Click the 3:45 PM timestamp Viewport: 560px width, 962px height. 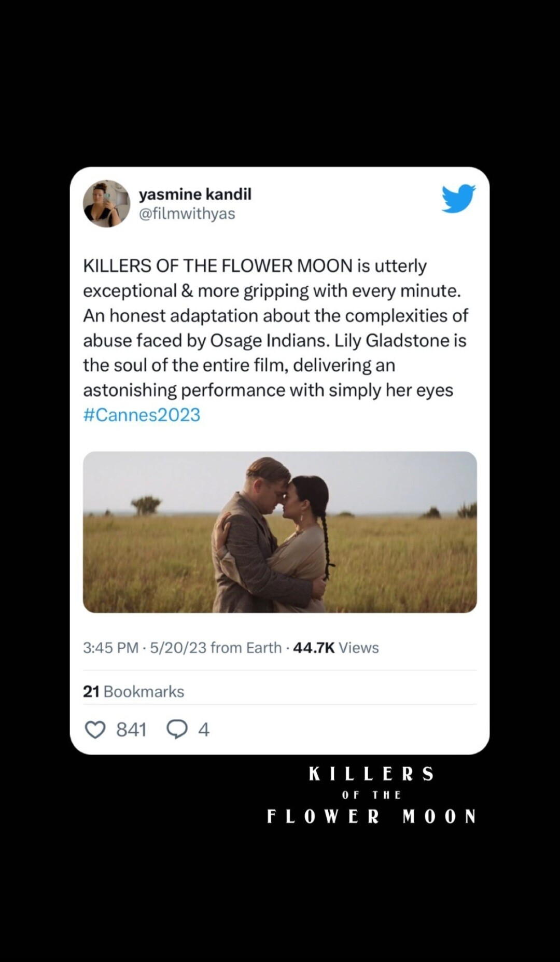click(x=110, y=648)
